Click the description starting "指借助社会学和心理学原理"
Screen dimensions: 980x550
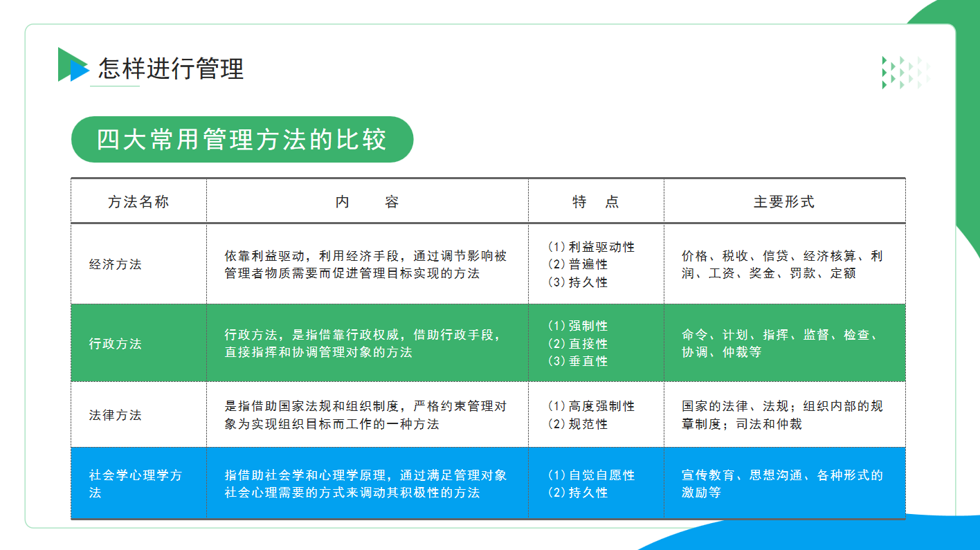coord(365,484)
